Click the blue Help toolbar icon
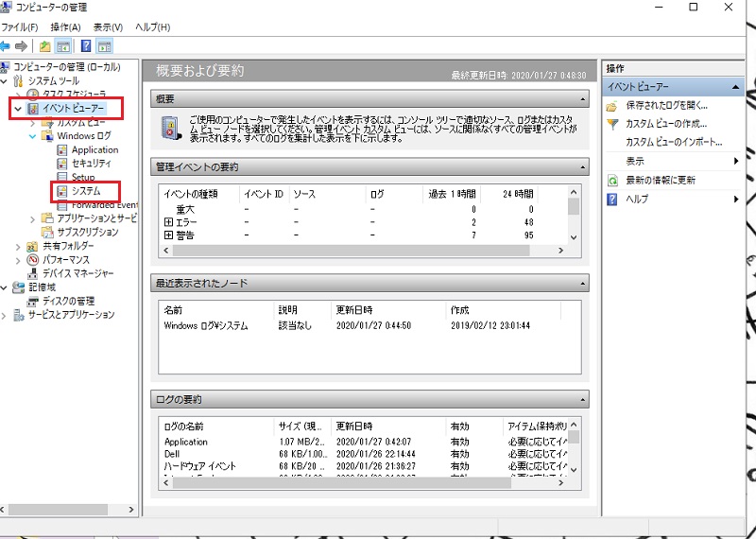Screen dimensions: 756x539 coord(86,46)
